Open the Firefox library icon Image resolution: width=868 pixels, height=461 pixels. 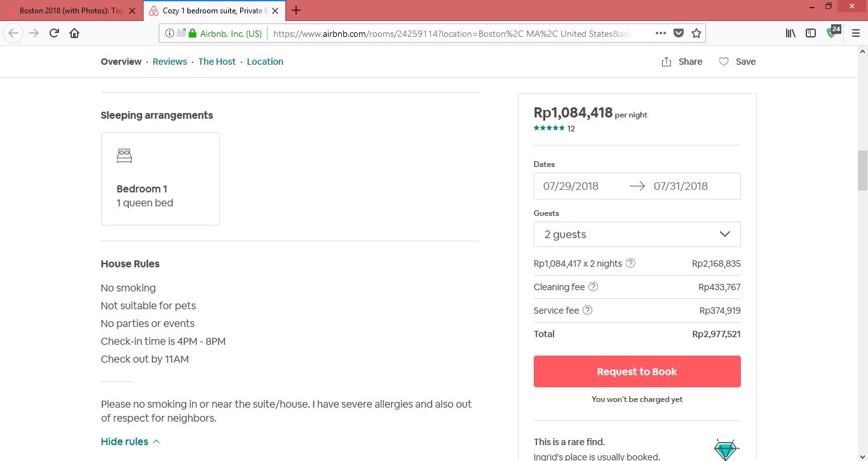(790, 34)
